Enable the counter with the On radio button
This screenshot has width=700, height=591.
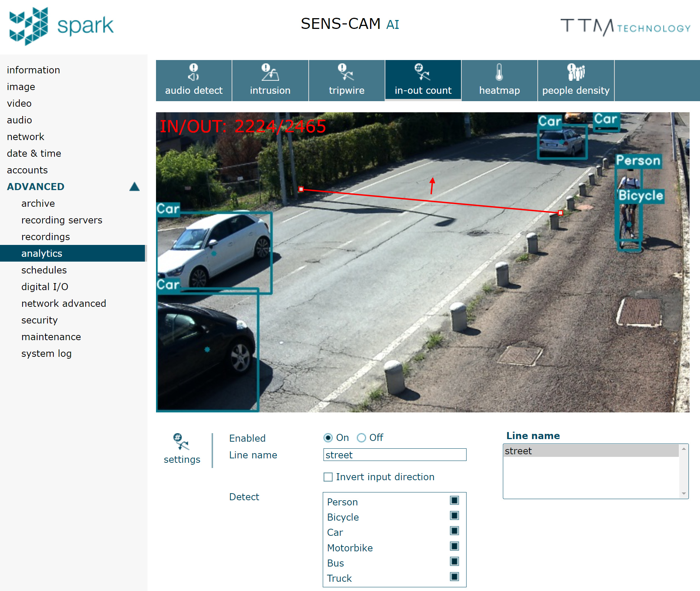[328, 438]
